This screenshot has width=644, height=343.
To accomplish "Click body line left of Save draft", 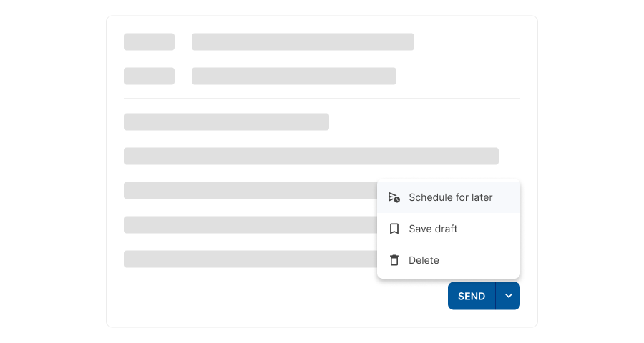I will pos(250,224).
